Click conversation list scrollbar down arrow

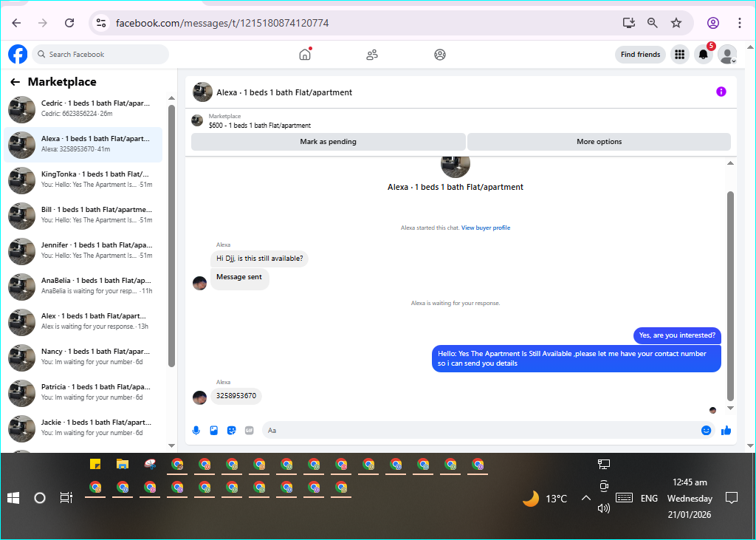tap(171, 445)
